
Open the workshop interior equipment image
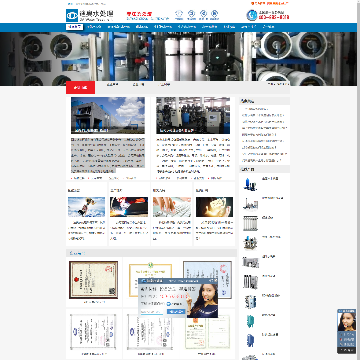coord(193,115)
